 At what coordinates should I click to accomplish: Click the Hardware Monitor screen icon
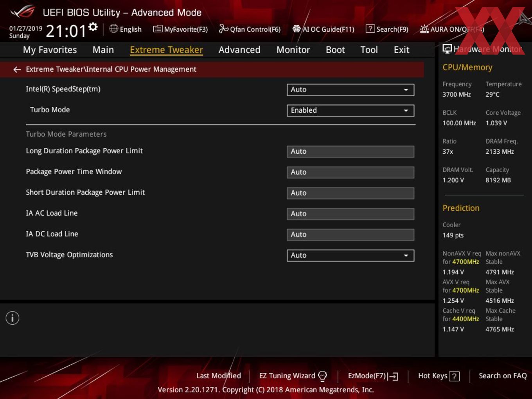(x=447, y=49)
